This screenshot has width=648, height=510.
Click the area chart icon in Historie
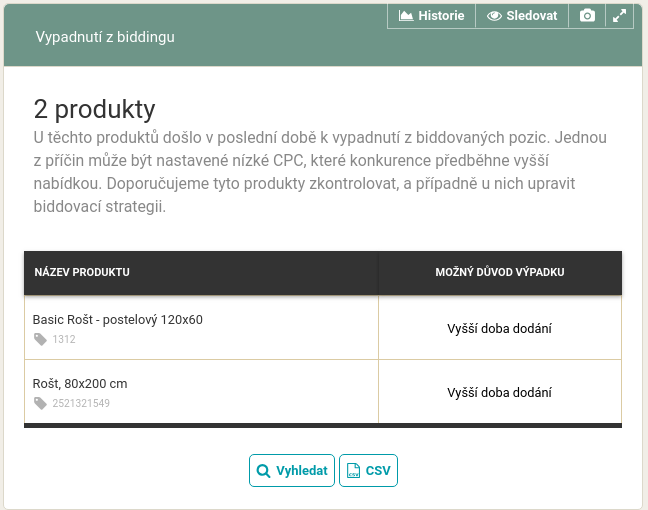[x=406, y=16]
